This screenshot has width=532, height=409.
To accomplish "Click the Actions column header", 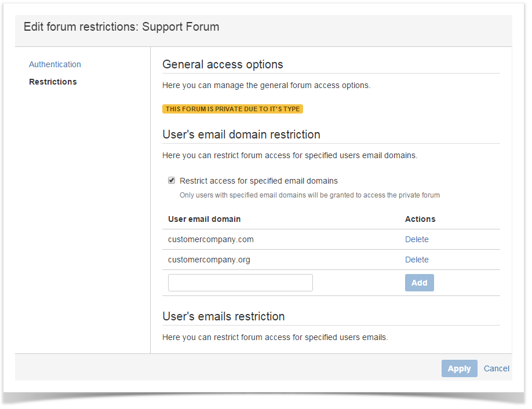I will 420,219.
